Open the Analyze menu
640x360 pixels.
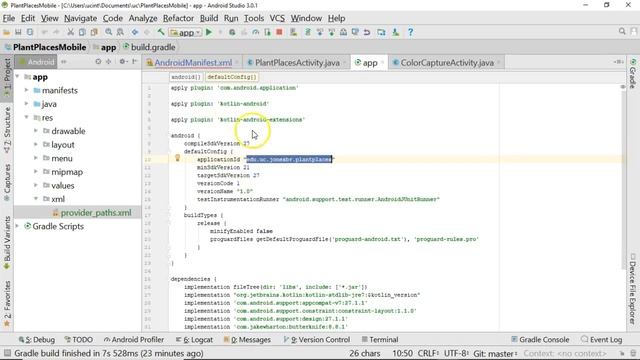(x=143, y=18)
